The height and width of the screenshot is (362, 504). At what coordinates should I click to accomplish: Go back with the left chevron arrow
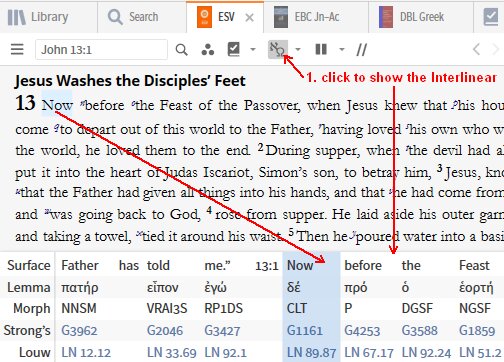point(476,50)
